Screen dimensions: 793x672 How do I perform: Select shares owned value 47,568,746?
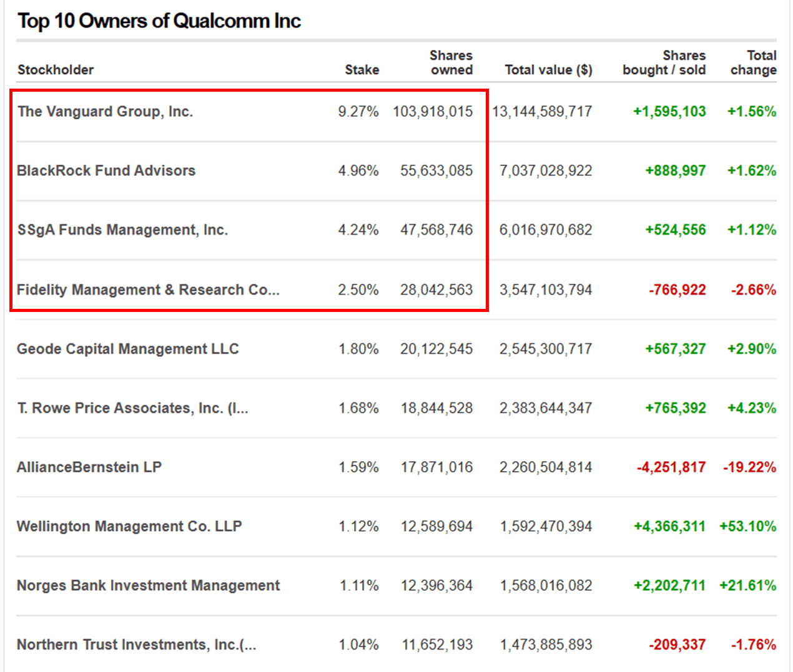436,230
